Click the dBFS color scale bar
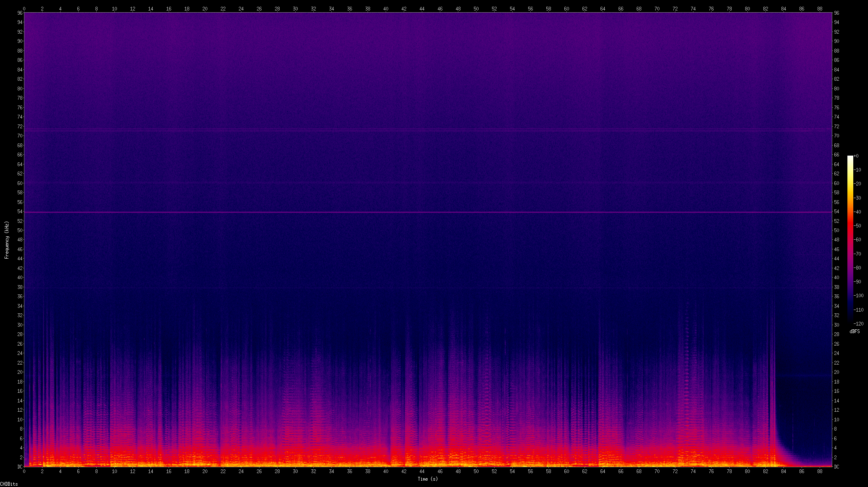The width and height of the screenshot is (868, 487). point(850,240)
